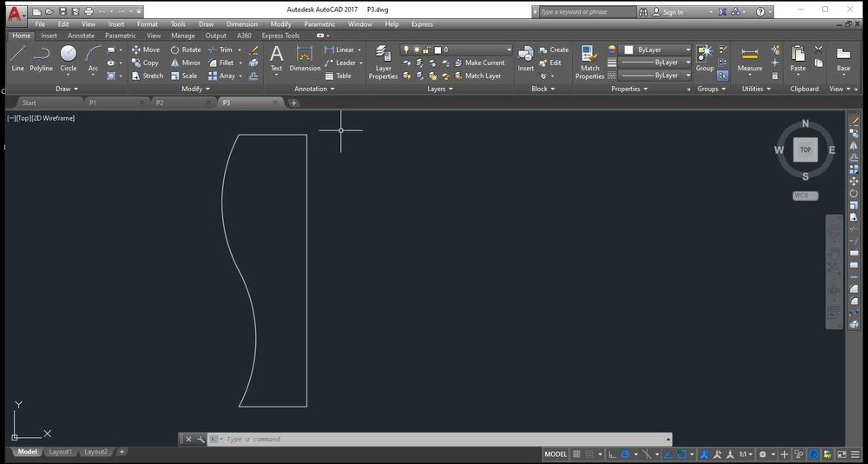Activate the Fillet tool
Screen dimensions: 868x464
click(220, 63)
